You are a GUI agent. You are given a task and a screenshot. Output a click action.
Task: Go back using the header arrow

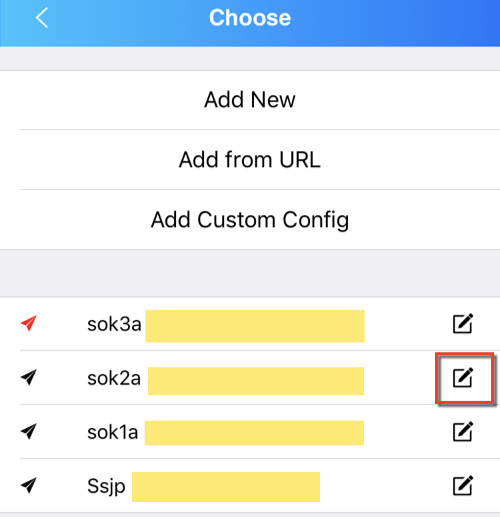(42, 18)
